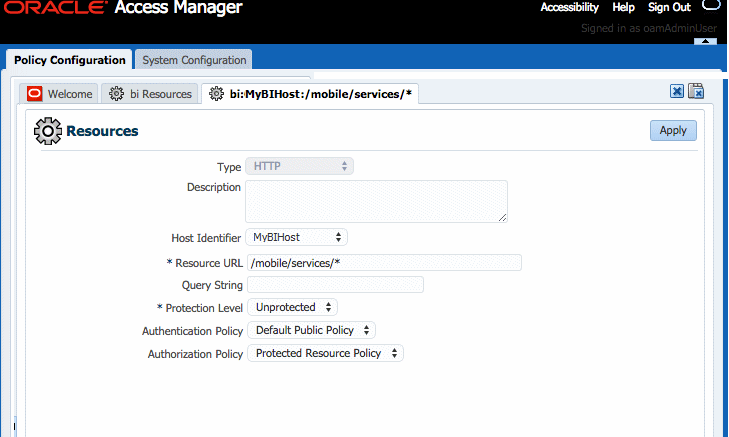Screen dimensions: 729x437
Task: Go to the Welcome tab
Action: click(59, 94)
